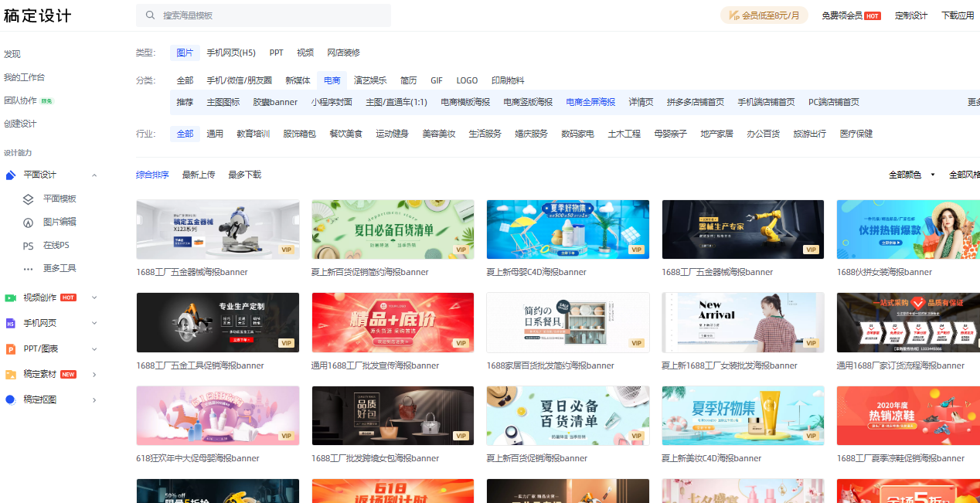Image resolution: width=980 pixels, height=503 pixels.
Task: Click the green 视频创作 camera icon
Action: tap(11, 297)
